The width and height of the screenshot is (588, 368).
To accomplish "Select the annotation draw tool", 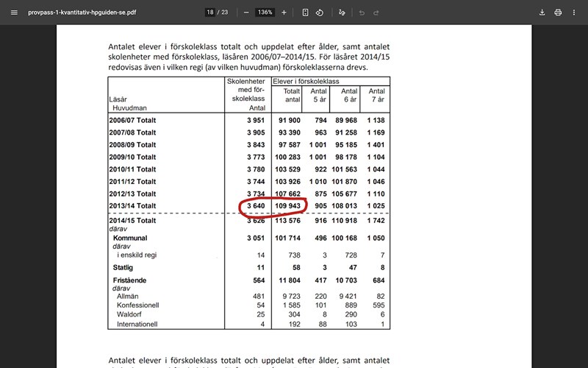I will (x=342, y=13).
